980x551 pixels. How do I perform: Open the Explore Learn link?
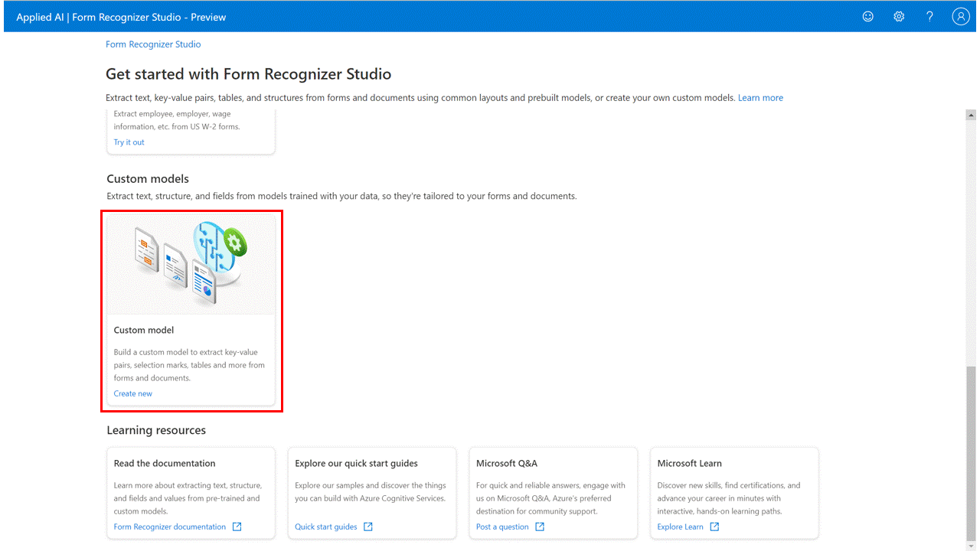click(680, 527)
